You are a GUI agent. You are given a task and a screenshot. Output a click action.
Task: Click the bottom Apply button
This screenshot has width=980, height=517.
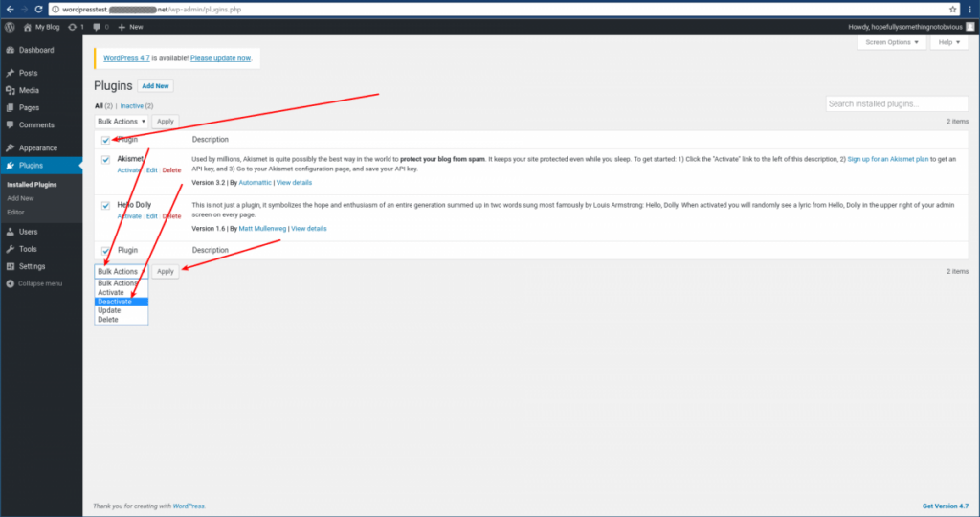coord(165,271)
